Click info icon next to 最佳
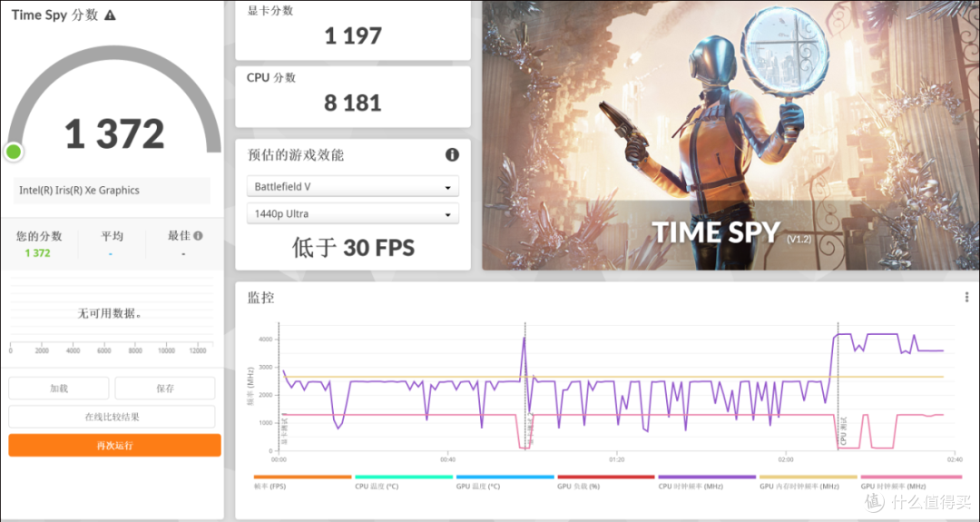 (198, 236)
